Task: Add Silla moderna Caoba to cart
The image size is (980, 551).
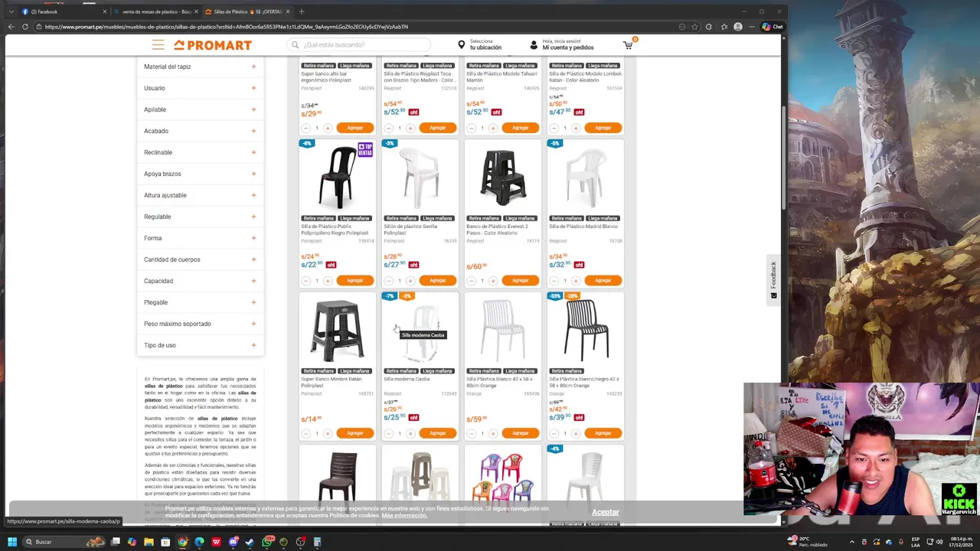Action: click(437, 433)
